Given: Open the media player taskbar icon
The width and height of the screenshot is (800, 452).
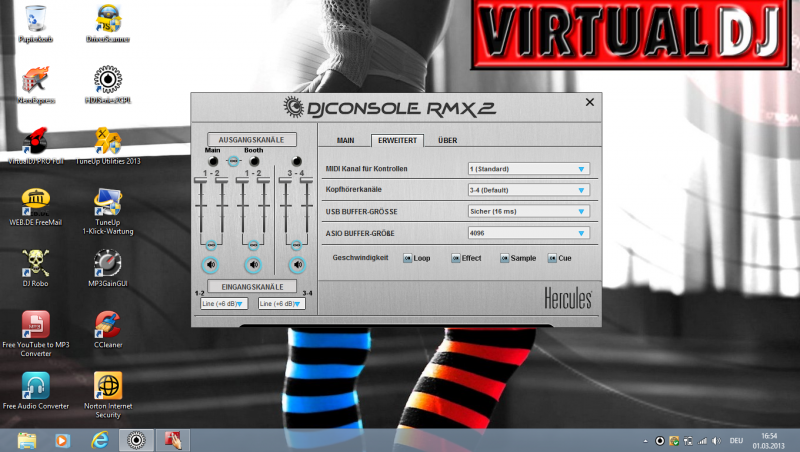Looking at the screenshot, I should click(x=62, y=440).
